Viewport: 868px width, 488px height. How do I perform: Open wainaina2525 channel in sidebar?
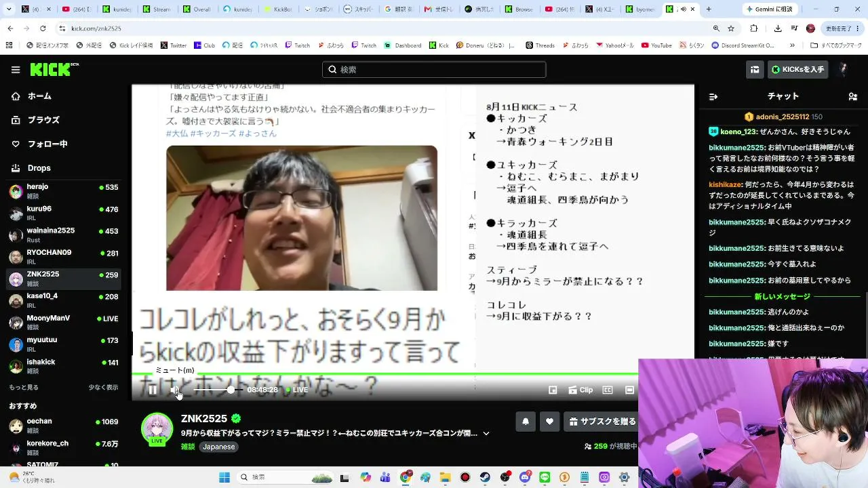click(x=65, y=235)
